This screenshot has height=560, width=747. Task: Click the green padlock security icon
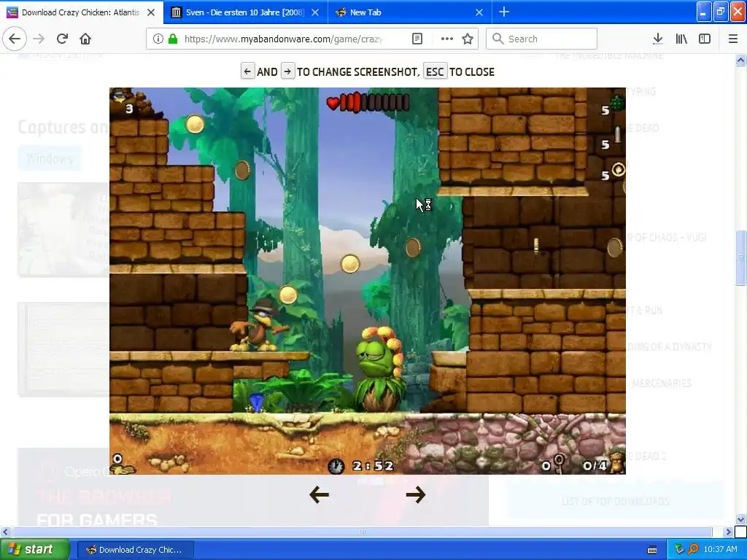[173, 39]
